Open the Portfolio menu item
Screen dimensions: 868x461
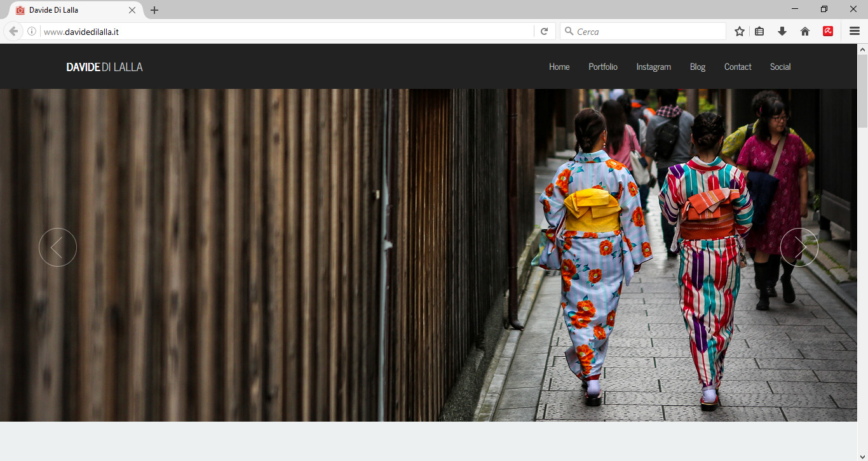(x=602, y=67)
